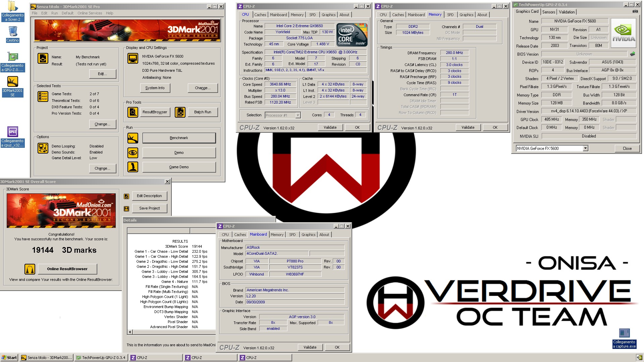The width and height of the screenshot is (644, 362).
Task: Switch to SPD tab in the CPU-Z Memory window
Action: 450,15
